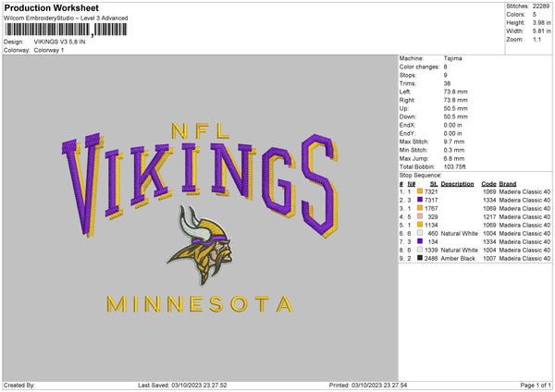Viewport: 555px width, 392px height.
Task: Click the 'Created By:' footer label
Action: pyautogui.click(x=19, y=385)
